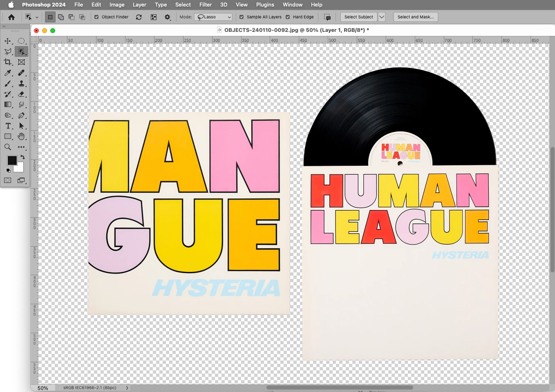The height and width of the screenshot is (392, 555).
Task: Toggle Quick Mask mode
Action: click(x=8, y=180)
